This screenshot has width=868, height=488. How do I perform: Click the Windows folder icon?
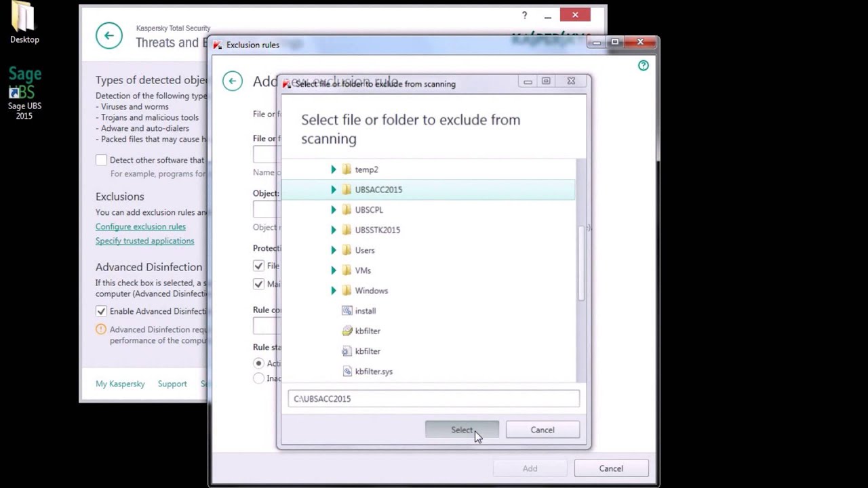[347, 291]
